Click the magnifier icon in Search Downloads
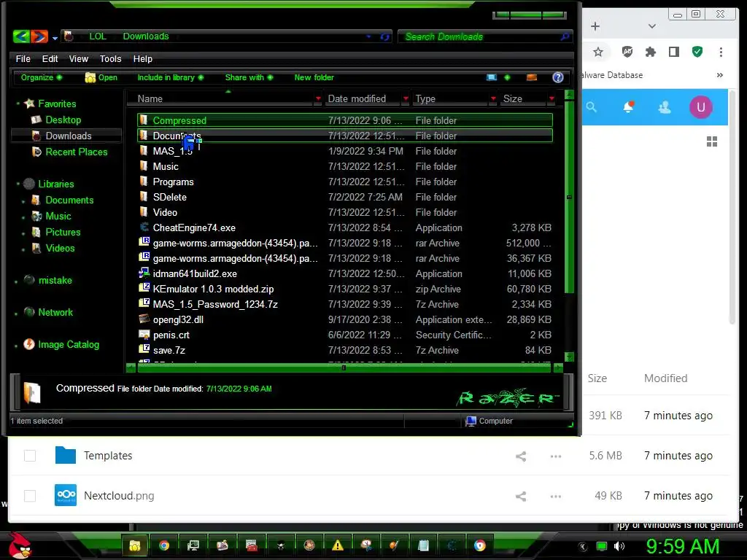The height and width of the screenshot is (560, 747). click(565, 36)
